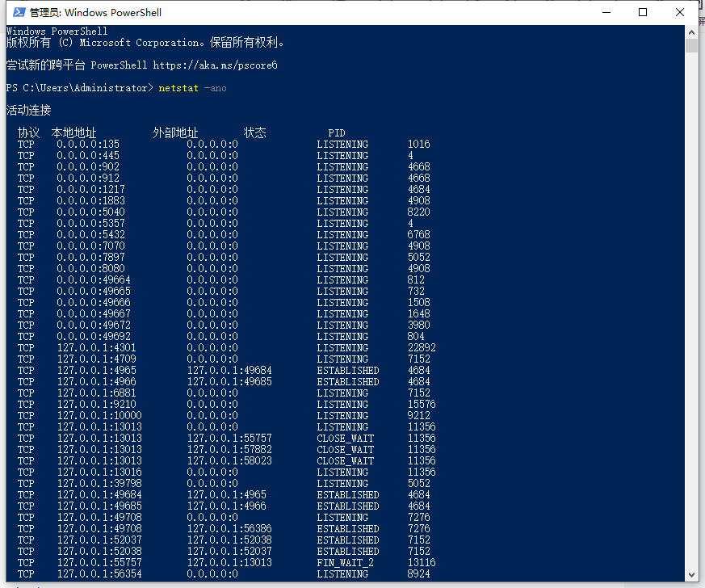Click local address 0.0.0.0:49672
The width and height of the screenshot is (705, 588).
pos(94,325)
